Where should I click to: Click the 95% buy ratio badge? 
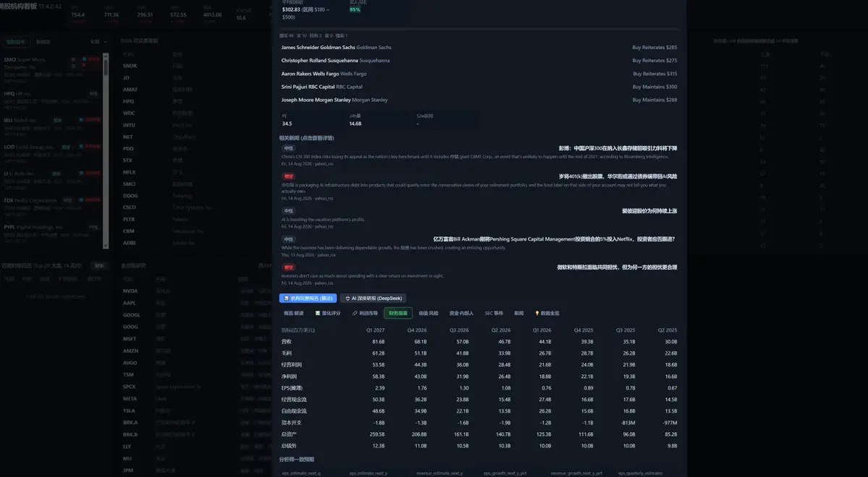click(x=354, y=10)
